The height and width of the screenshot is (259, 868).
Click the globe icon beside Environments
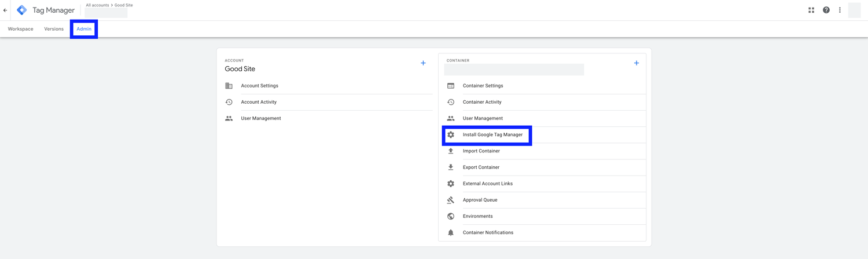[x=451, y=217]
